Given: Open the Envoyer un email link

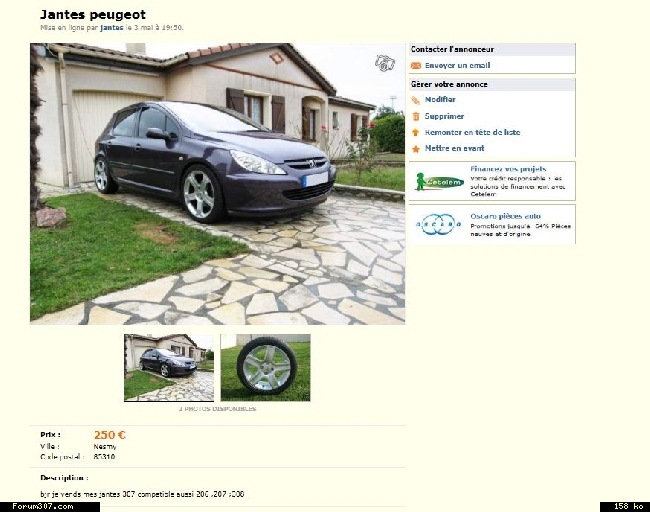Looking at the screenshot, I should tap(457, 66).
